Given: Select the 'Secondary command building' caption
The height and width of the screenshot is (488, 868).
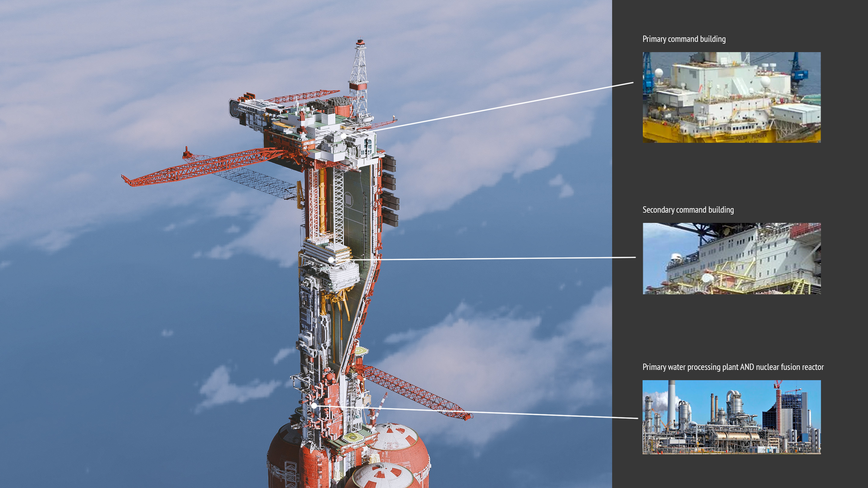Looking at the screenshot, I should coord(688,210).
